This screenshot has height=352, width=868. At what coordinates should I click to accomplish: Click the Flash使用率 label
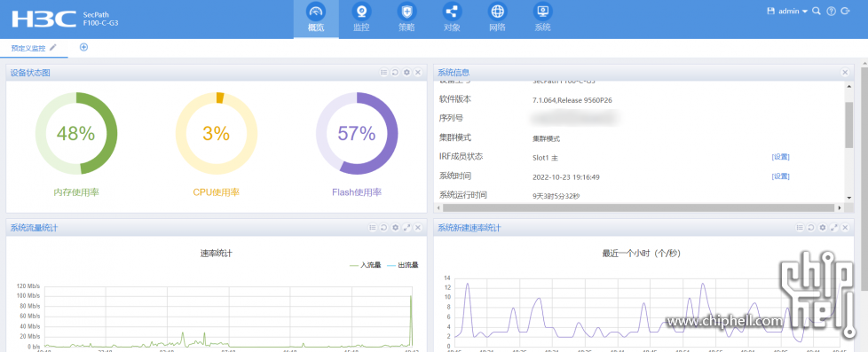click(x=357, y=192)
